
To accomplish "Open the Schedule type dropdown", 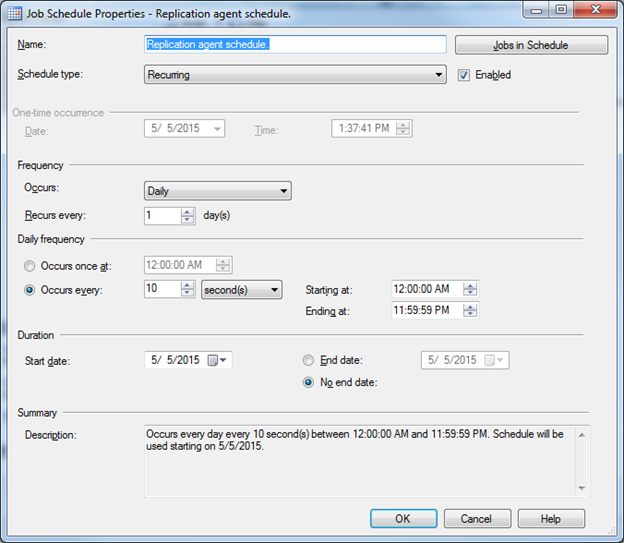I will point(295,74).
